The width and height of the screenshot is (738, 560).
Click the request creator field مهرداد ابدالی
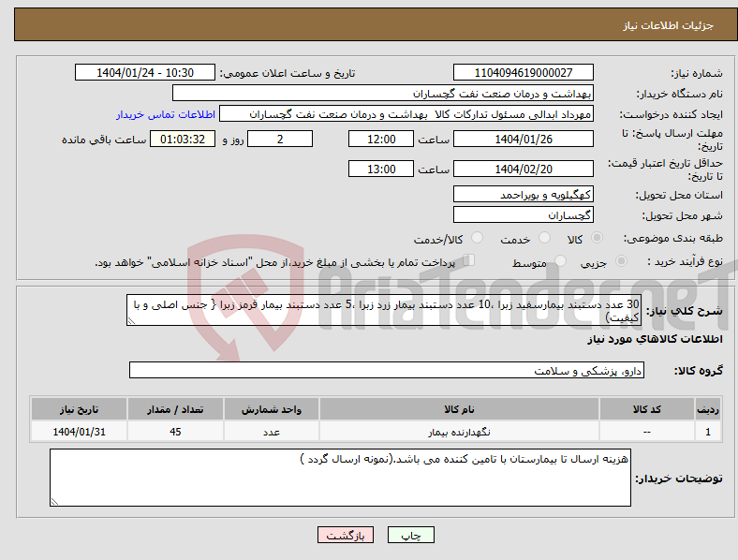pyautogui.click(x=406, y=114)
